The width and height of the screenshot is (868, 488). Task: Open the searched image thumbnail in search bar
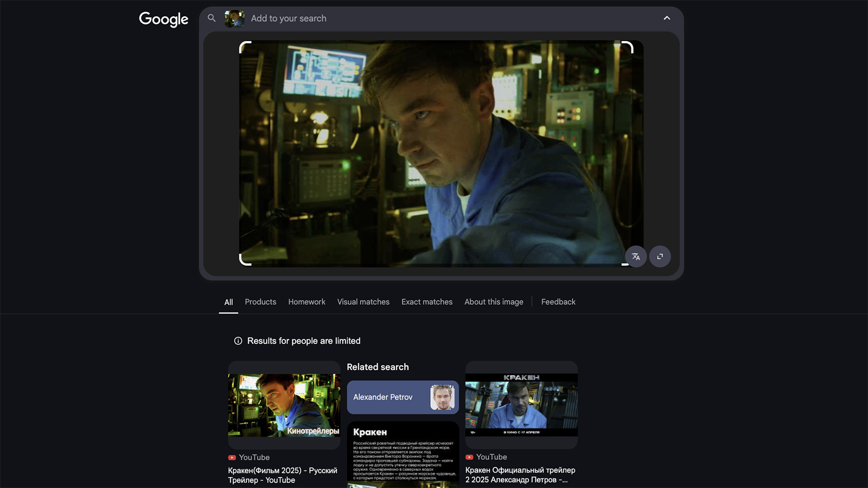click(x=234, y=18)
